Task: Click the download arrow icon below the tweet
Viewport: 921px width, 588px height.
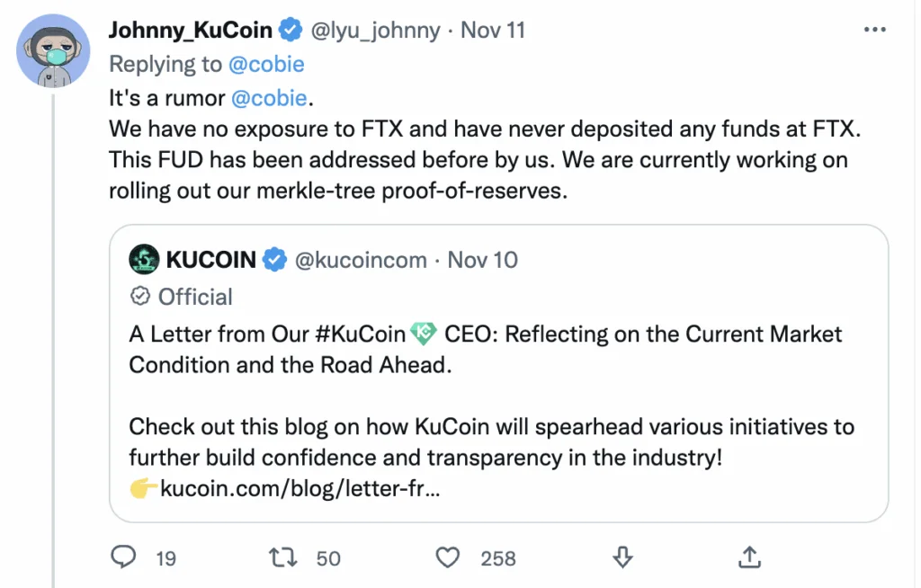Action: pos(621,557)
